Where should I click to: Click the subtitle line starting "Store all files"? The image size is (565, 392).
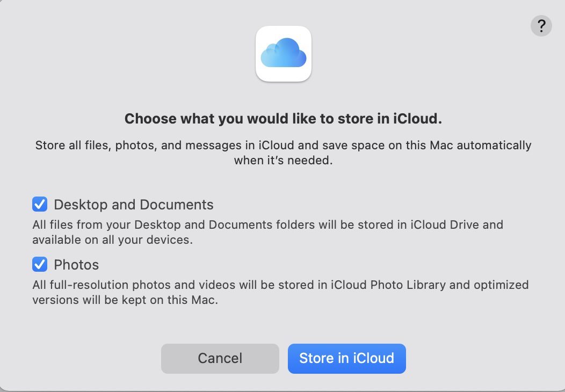tap(283, 146)
